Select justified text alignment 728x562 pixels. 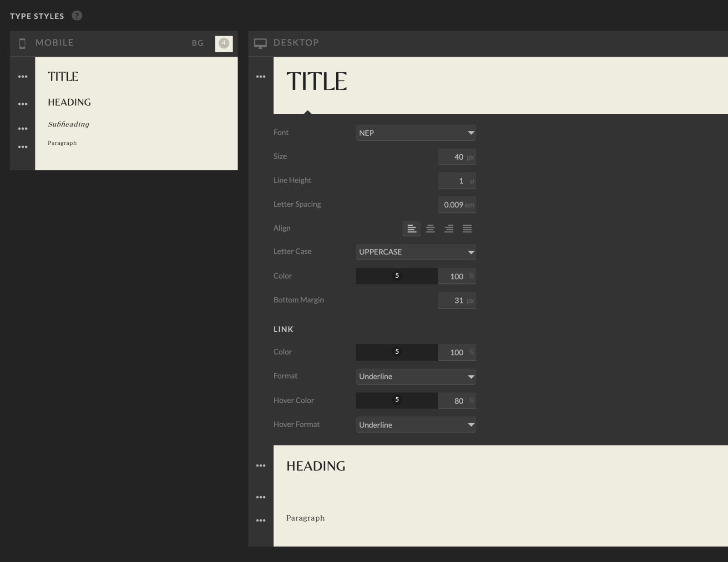click(467, 228)
